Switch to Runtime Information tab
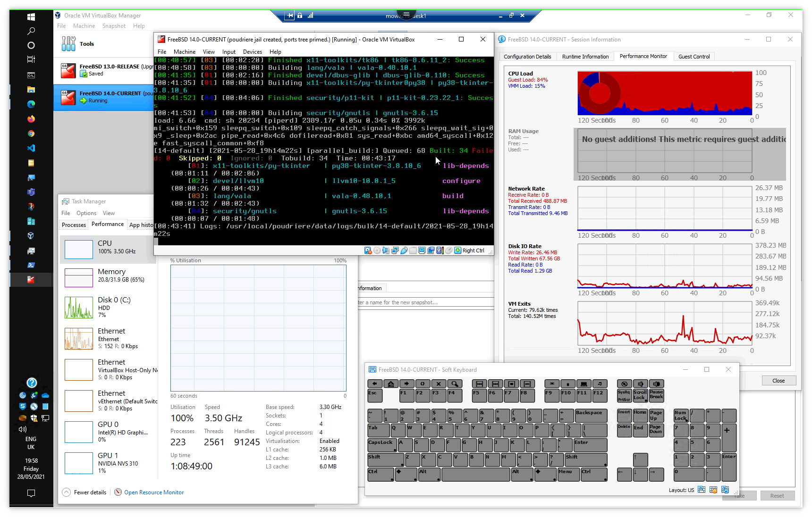The width and height of the screenshot is (812, 517). pyautogui.click(x=585, y=57)
